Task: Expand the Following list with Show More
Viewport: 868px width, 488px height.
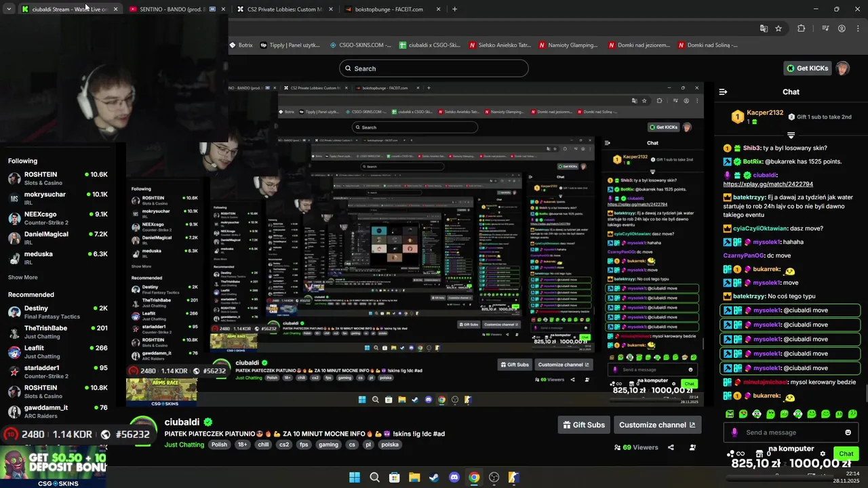Action: click(23, 277)
